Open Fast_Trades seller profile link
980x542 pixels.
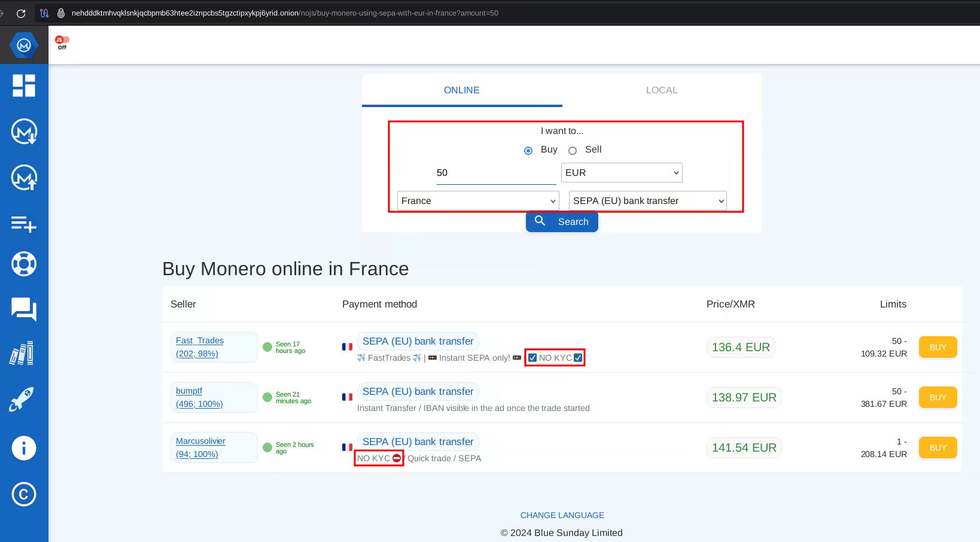(200, 347)
